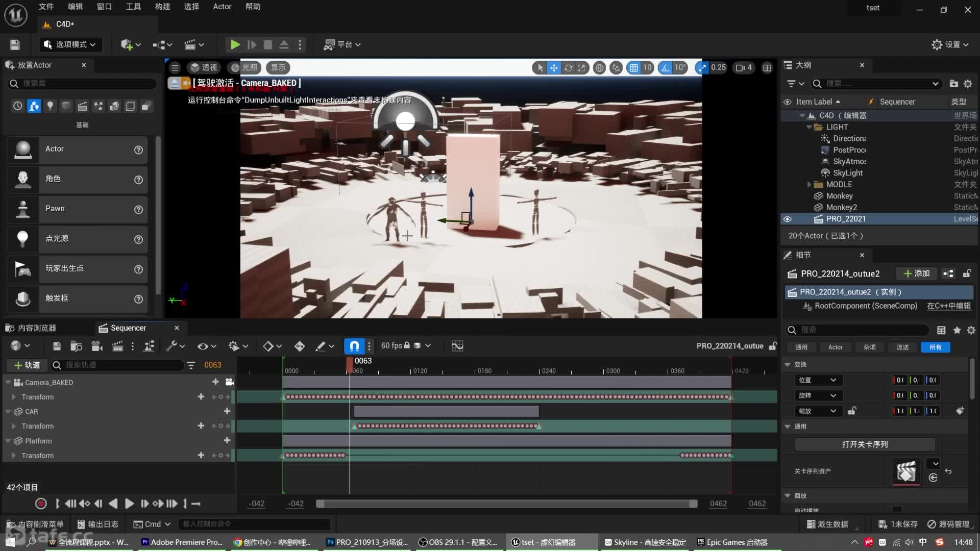Toggle Sequencer key snapping magnet
The width and height of the screenshot is (980, 551).
click(354, 346)
